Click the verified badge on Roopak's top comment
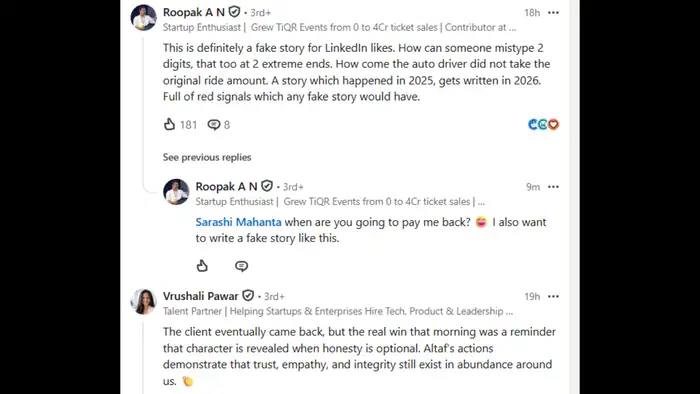The height and width of the screenshot is (394, 700). [234, 12]
